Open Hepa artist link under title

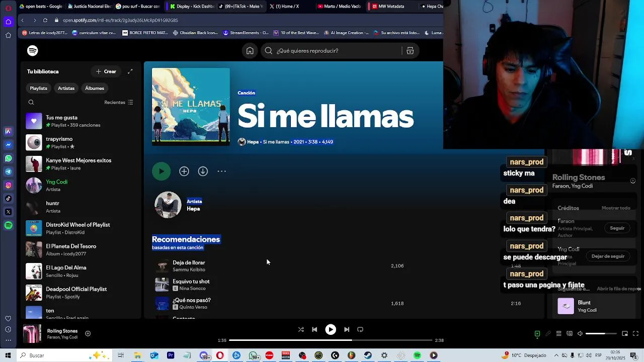coord(253,142)
